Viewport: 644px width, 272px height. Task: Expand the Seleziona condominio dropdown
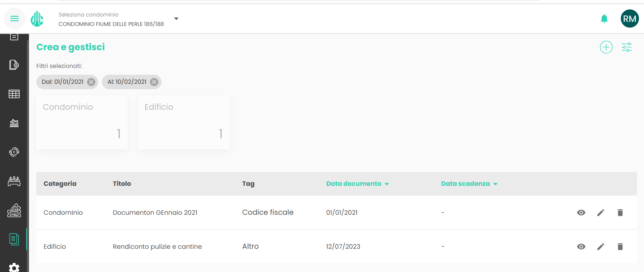click(x=176, y=19)
